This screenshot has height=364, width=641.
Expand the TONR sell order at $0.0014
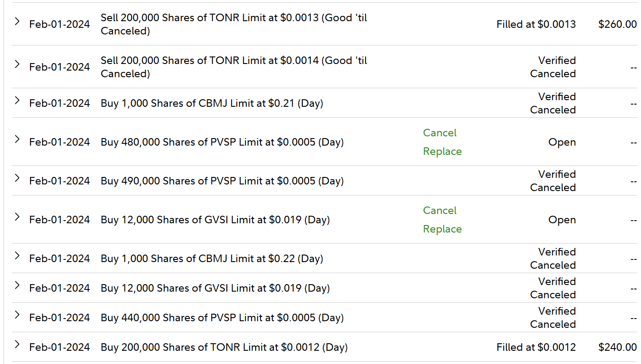click(17, 64)
